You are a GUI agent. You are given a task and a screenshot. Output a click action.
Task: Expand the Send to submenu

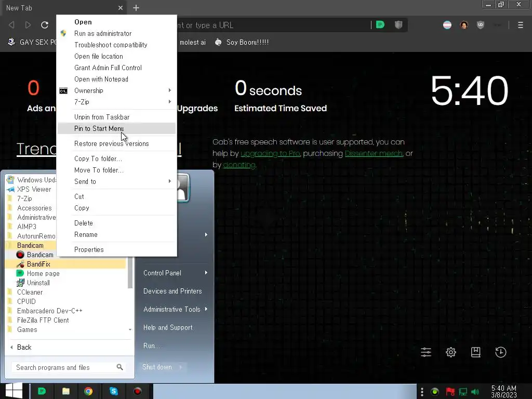tap(117, 181)
